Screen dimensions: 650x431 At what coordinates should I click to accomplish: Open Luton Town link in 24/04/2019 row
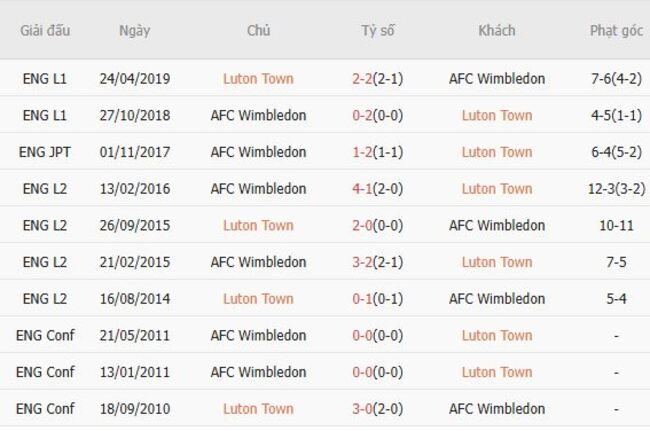[258, 78]
